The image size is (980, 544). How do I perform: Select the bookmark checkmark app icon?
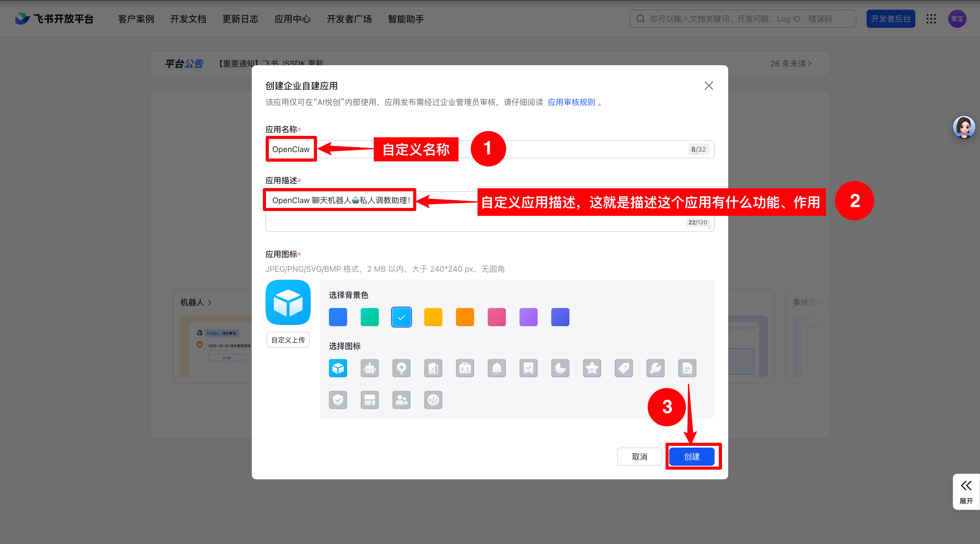[x=529, y=368]
